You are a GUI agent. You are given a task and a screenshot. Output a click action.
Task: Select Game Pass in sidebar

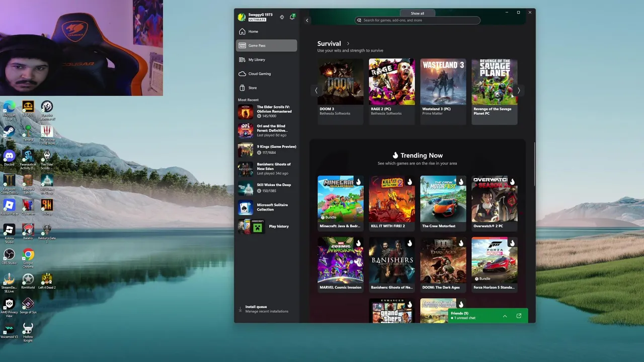266,46
